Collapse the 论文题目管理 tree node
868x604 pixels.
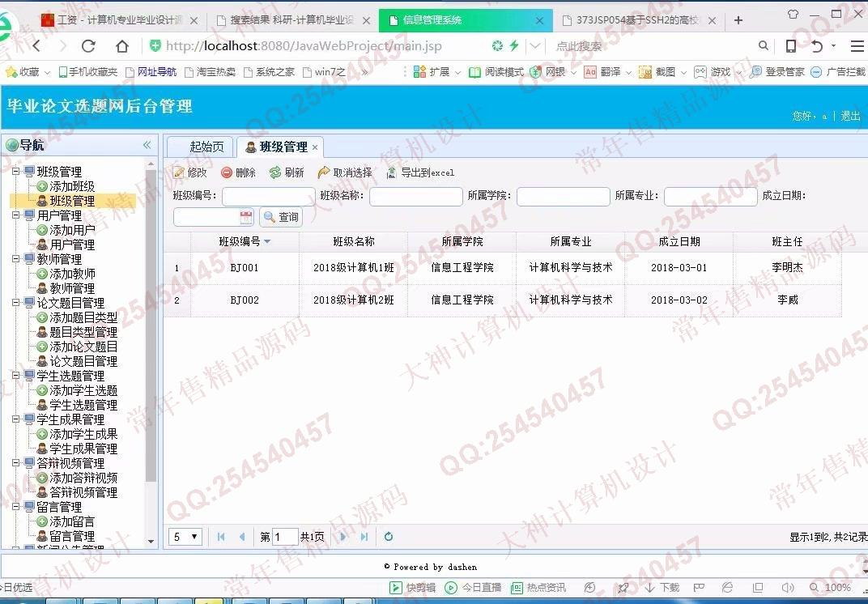[15, 303]
